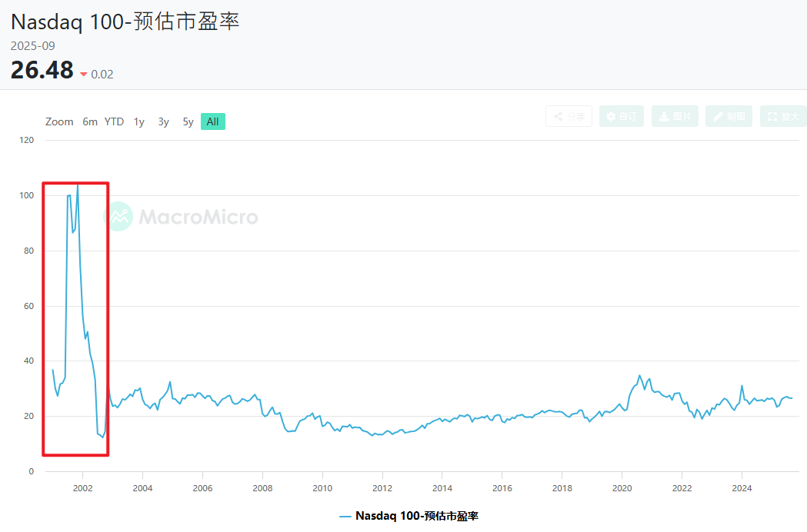Click the 2002 x-axis label

point(83,487)
